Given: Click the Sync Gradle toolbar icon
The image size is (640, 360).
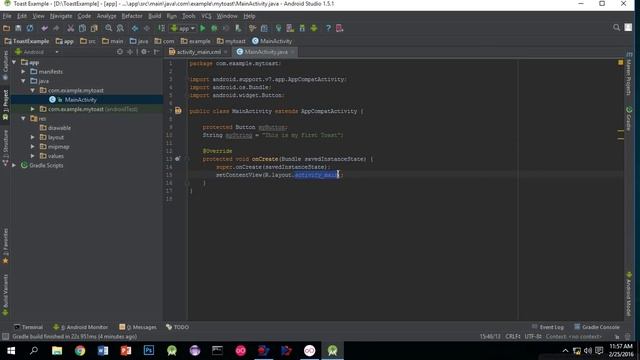Looking at the screenshot, I should pos(278,28).
